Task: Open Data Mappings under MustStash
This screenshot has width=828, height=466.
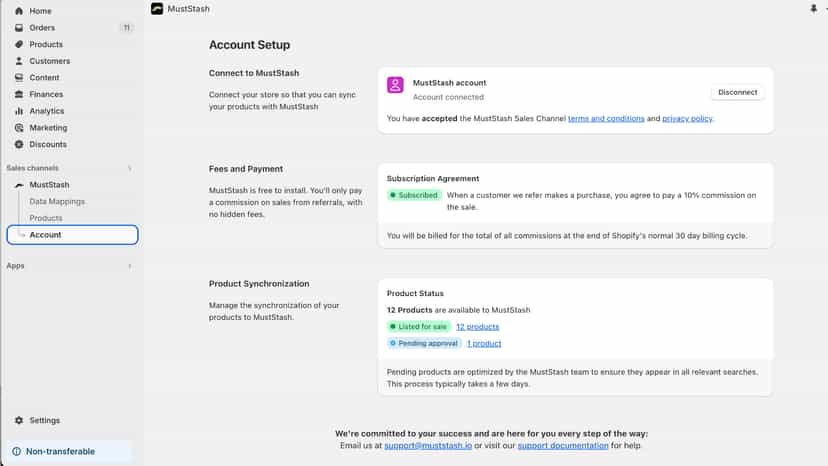Action: tap(57, 201)
